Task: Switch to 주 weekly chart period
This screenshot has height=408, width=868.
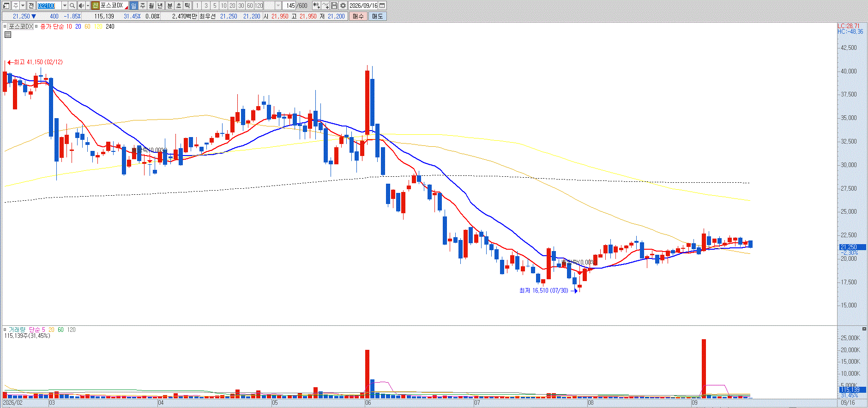Action: (143, 6)
